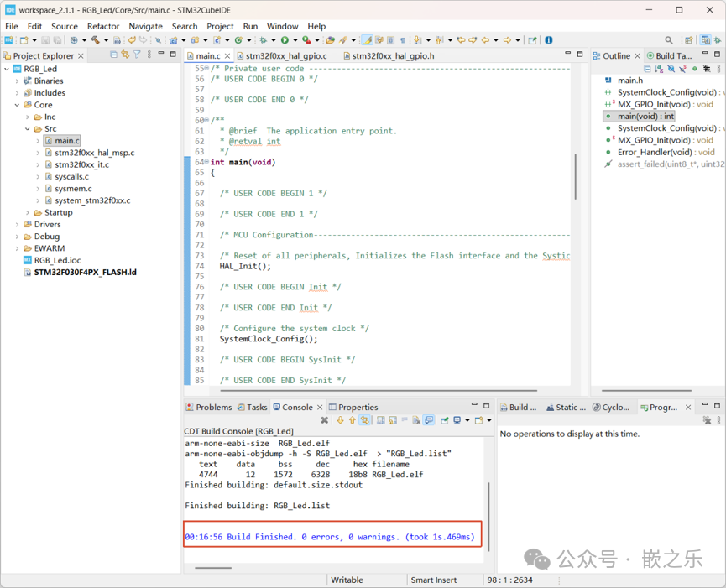Expand the Startup folder
Image resolution: width=726 pixels, height=588 pixels.
coord(28,213)
